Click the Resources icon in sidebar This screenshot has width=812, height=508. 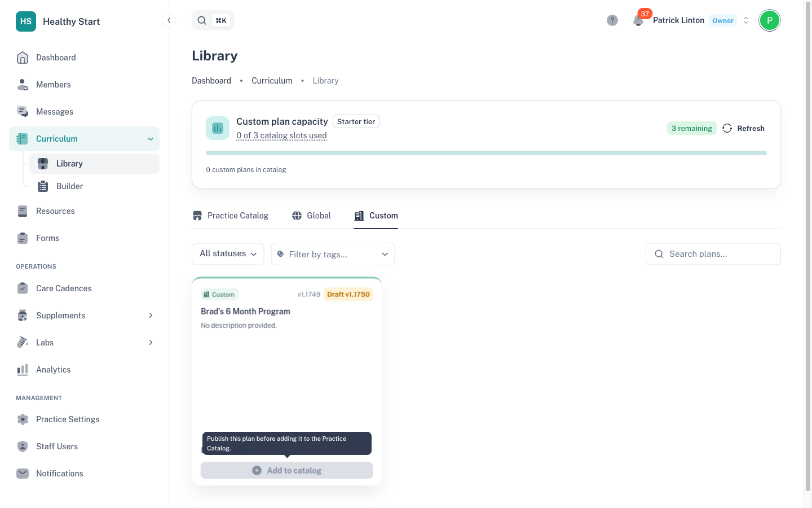coord(23,211)
